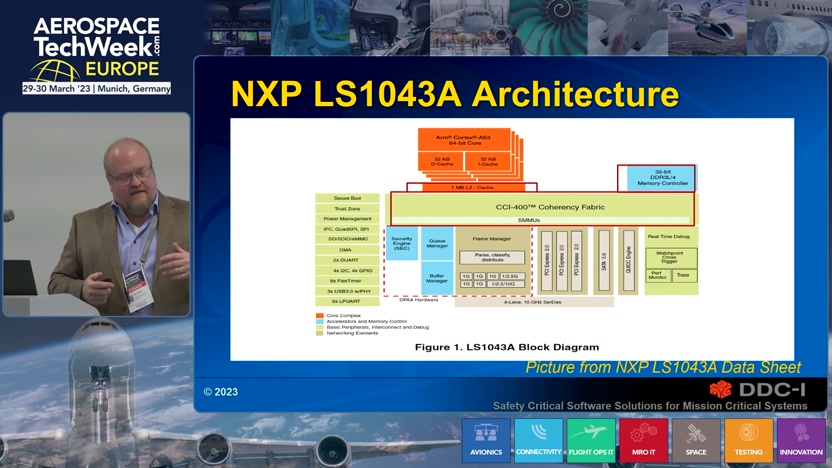Open the Connectivity category tile
This screenshot has height=468, width=832.
click(538, 440)
